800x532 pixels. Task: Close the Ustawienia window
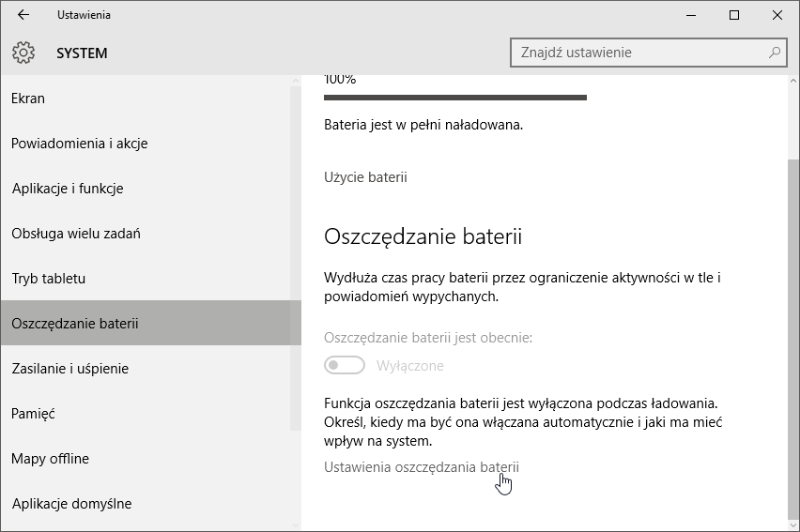click(x=777, y=15)
